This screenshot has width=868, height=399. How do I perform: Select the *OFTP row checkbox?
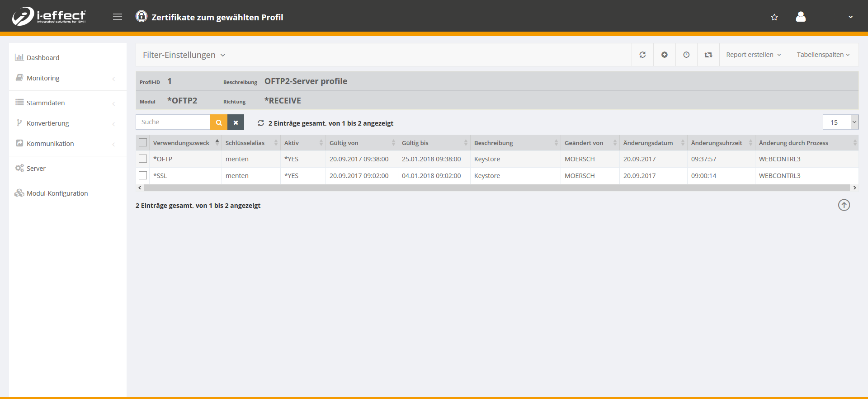(143, 159)
